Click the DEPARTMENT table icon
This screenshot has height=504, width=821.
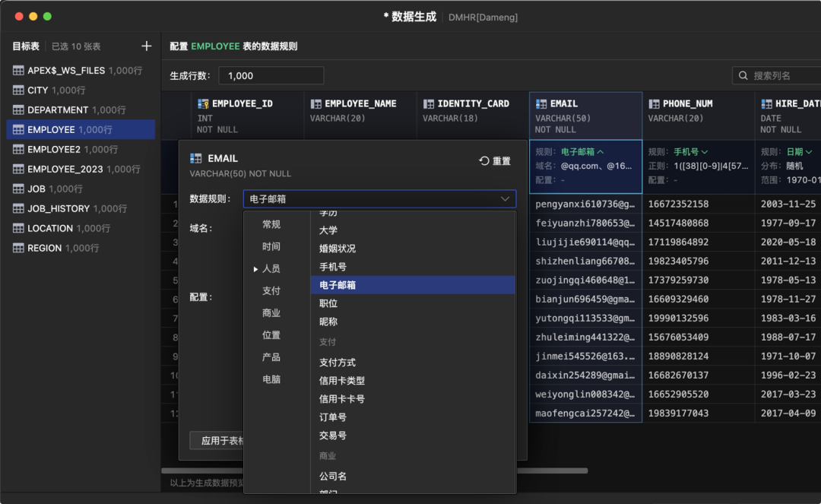pos(18,110)
